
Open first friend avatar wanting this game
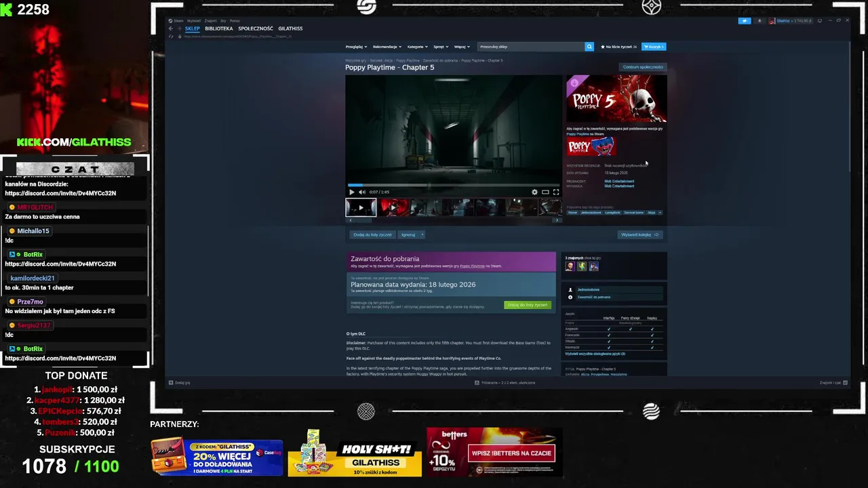coord(570,266)
